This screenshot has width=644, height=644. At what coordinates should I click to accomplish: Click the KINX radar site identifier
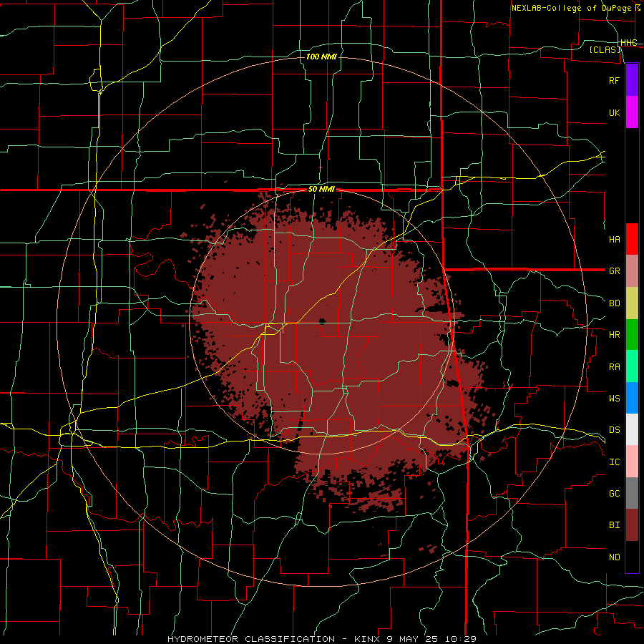369,639
